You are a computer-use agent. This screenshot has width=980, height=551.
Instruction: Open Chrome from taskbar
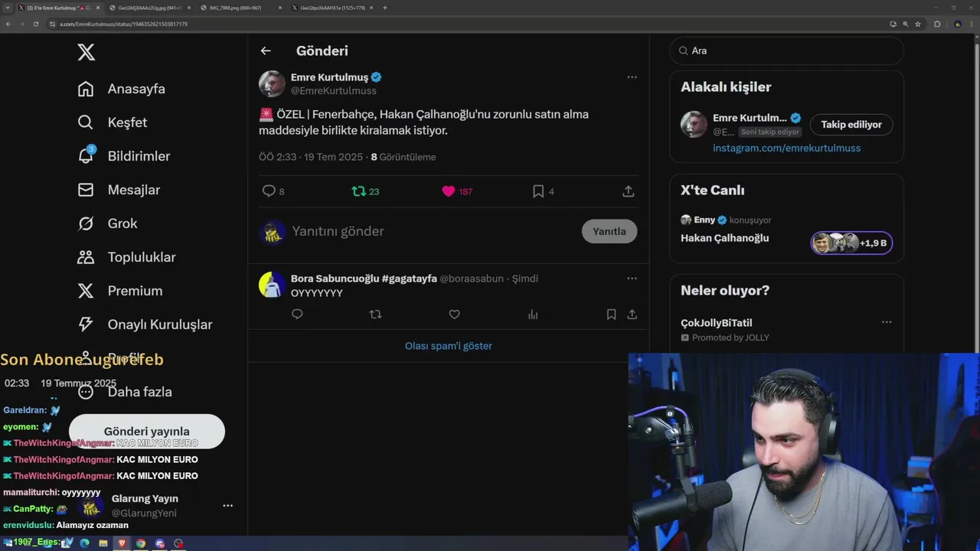click(x=141, y=543)
